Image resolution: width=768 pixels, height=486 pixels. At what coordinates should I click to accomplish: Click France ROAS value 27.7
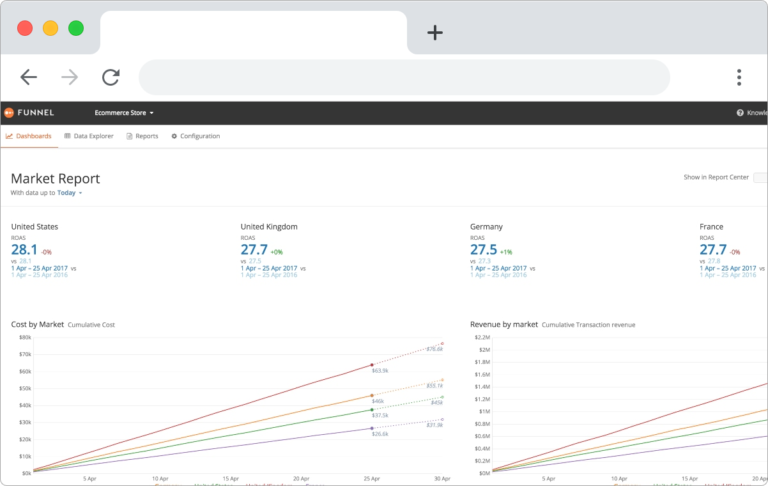click(x=713, y=250)
